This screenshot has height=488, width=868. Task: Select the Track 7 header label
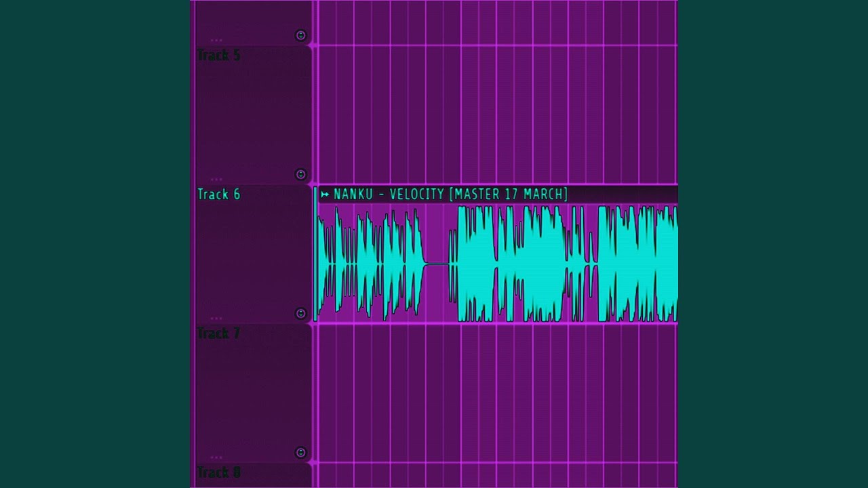click(x=218, y=333)
